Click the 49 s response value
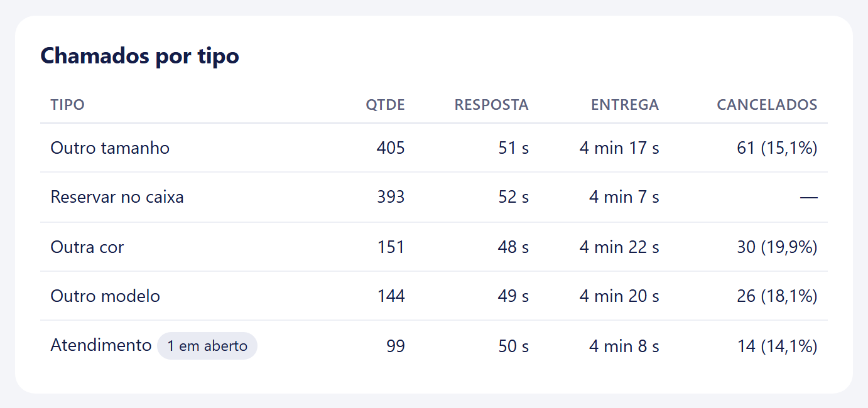Image resolution: width=868 pixels, height=408 pixels. pyautogui.click(x=513, y=296)
